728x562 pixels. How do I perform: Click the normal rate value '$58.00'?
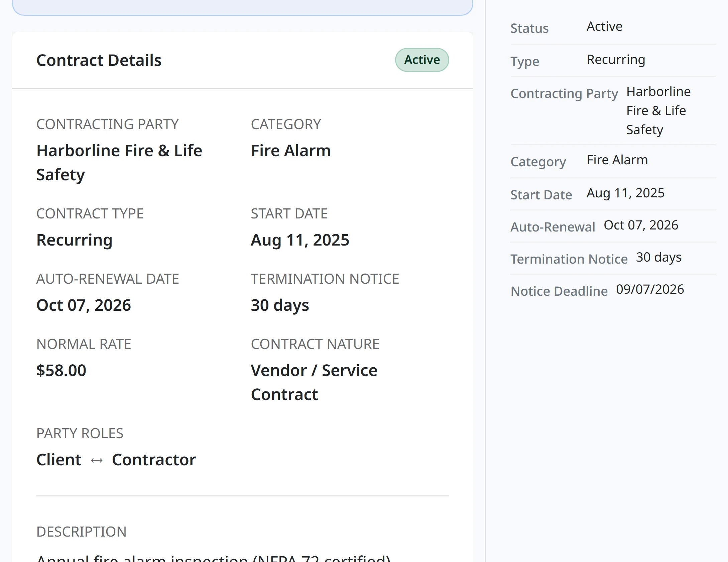click(x=61, y=370)
